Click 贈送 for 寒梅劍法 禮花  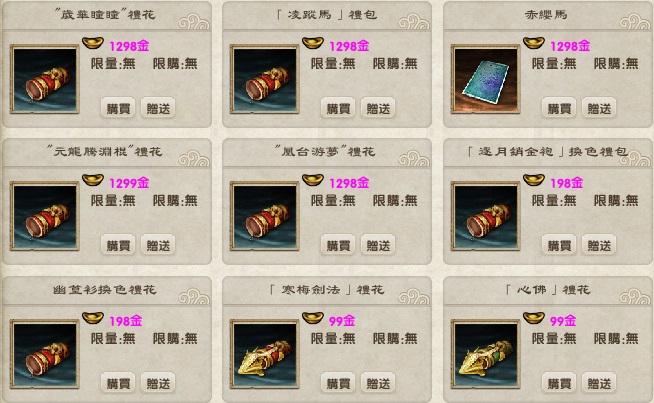(x=378, y=383)
